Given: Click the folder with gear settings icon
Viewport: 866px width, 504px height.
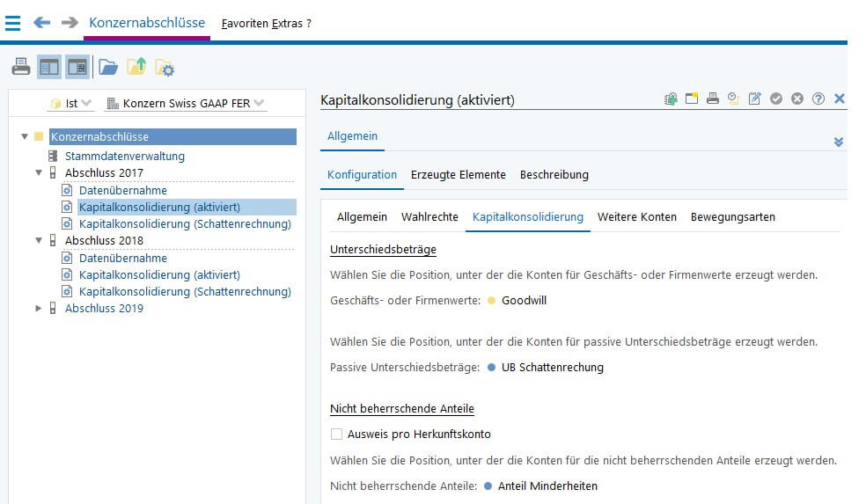Looking at the screenshot, I should tap(165, 68).
